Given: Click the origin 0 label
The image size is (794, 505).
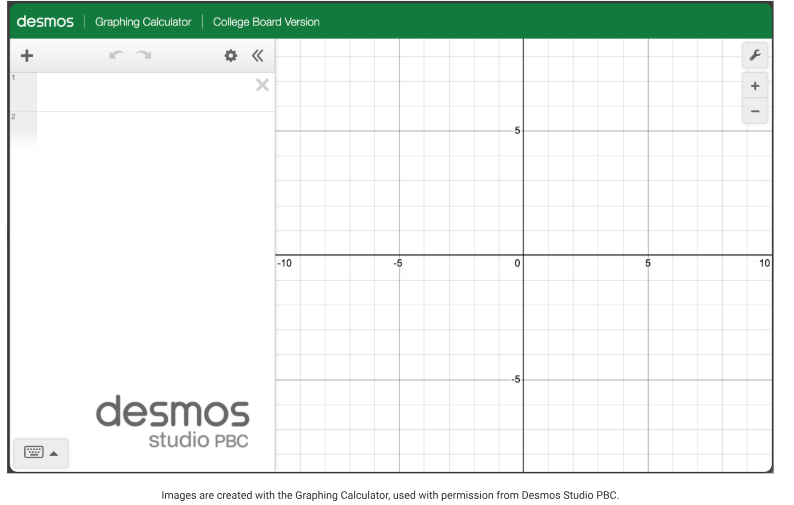Looking at the screenshot, I should (517, 263).
